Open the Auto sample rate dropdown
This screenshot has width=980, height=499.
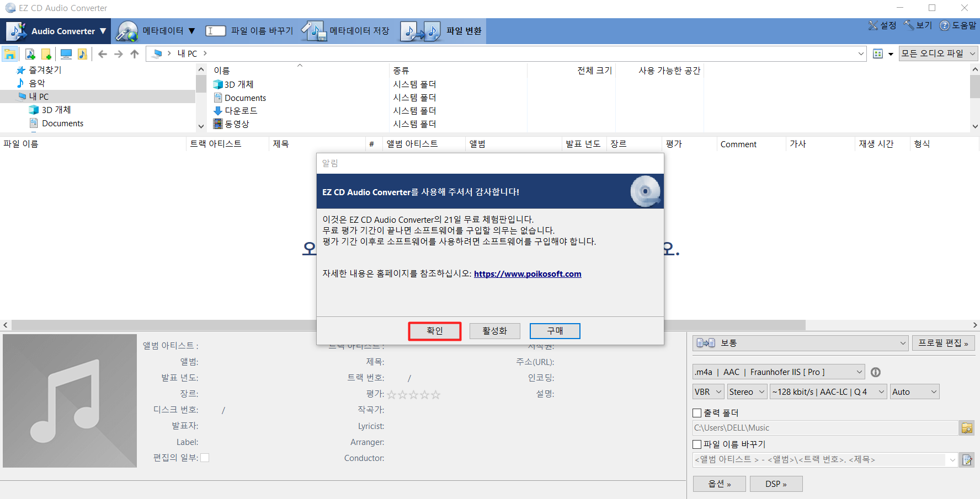coord(914,392)
